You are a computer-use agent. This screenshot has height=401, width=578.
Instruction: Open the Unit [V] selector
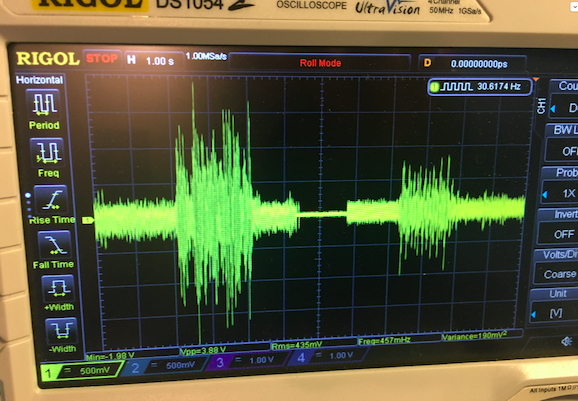(553, 314)
